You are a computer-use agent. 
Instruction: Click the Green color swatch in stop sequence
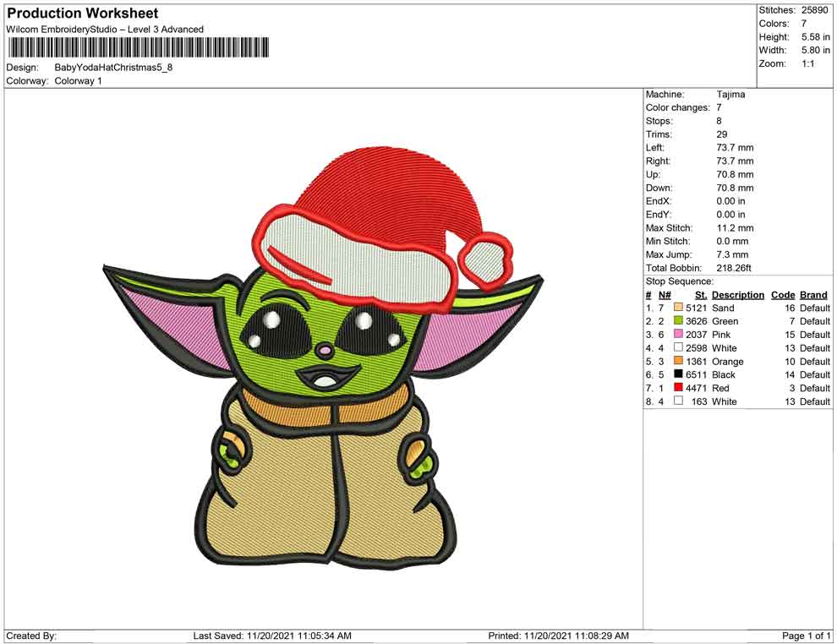point(678,320)
